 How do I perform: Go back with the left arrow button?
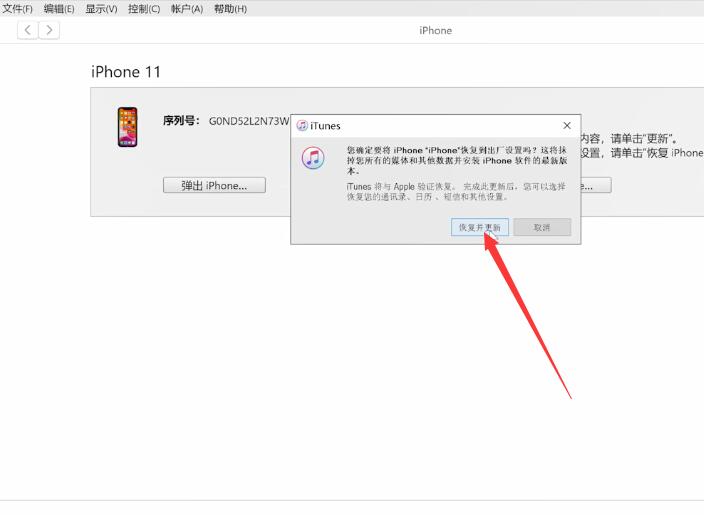coord(27,30)
